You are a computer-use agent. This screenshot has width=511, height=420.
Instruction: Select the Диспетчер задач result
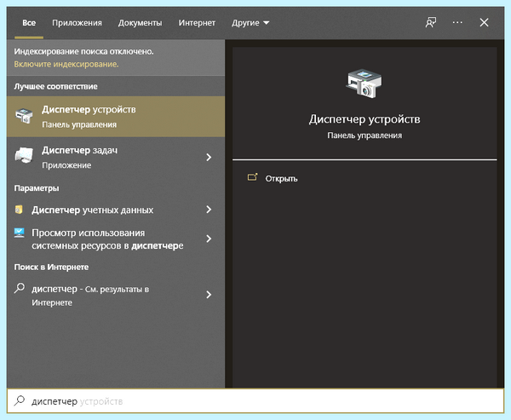pos(116,157)
